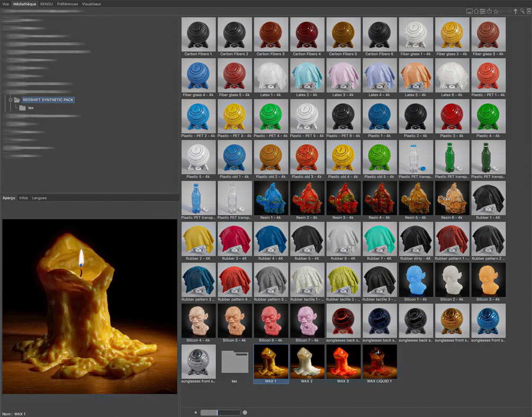Select the Fiber glass 4 - 4k material
Screen dimensions: 532x417
point(199,78)
